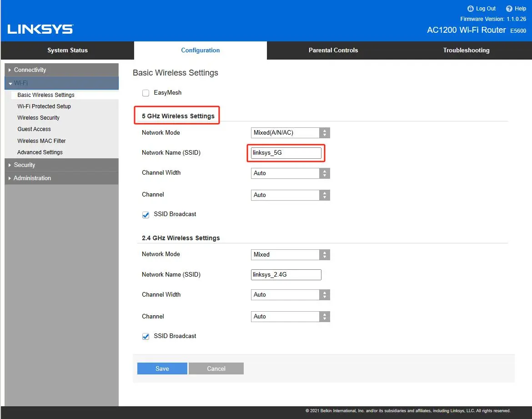Click the Basic Wireless Settings page heading
This screenshot has width=532, height=419.
[176, 73]
